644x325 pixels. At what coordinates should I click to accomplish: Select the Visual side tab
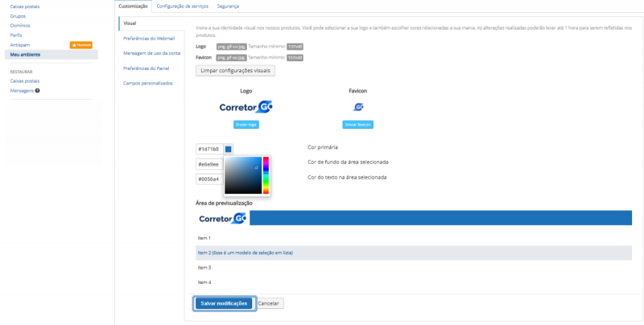151,23
